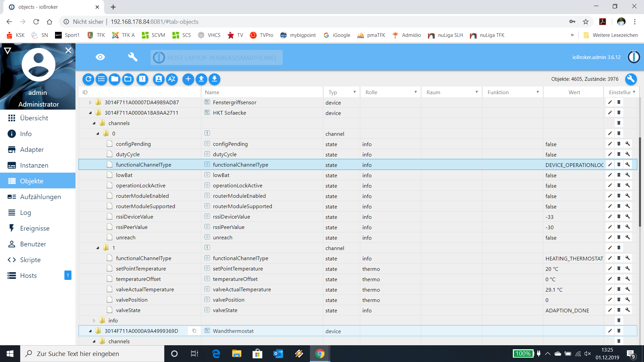The image size is (644, 362).
Task: Collapse all nodes using filled folder icon
Action: point(115,79)
